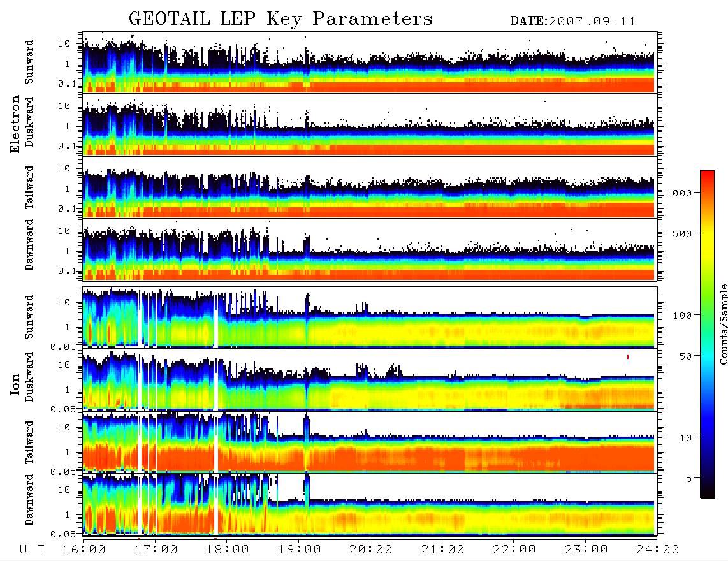The height and width of the screenshot is (561, 728).
Task: Select the "DATE:2007.09.11" label
Action: pos(573,22)
